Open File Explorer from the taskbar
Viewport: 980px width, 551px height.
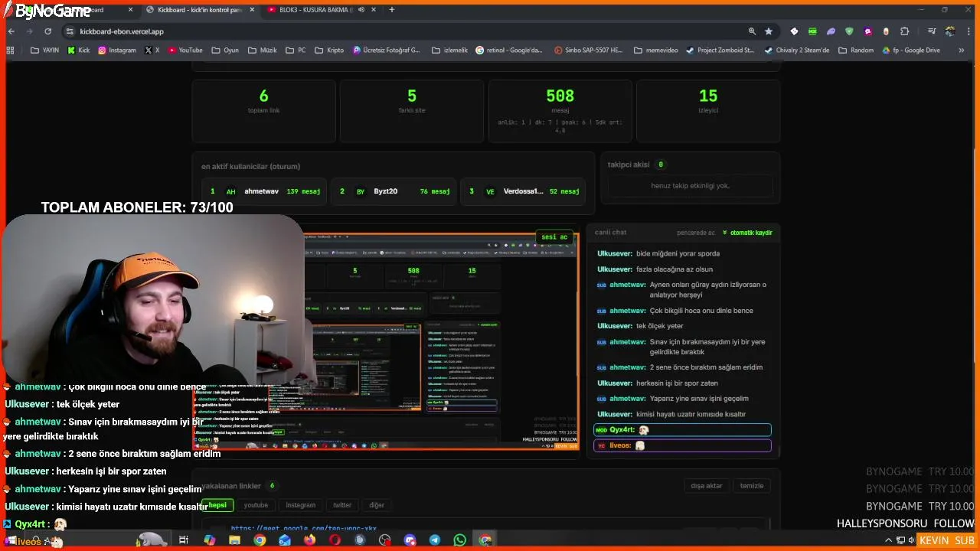[x=234, y=540]
